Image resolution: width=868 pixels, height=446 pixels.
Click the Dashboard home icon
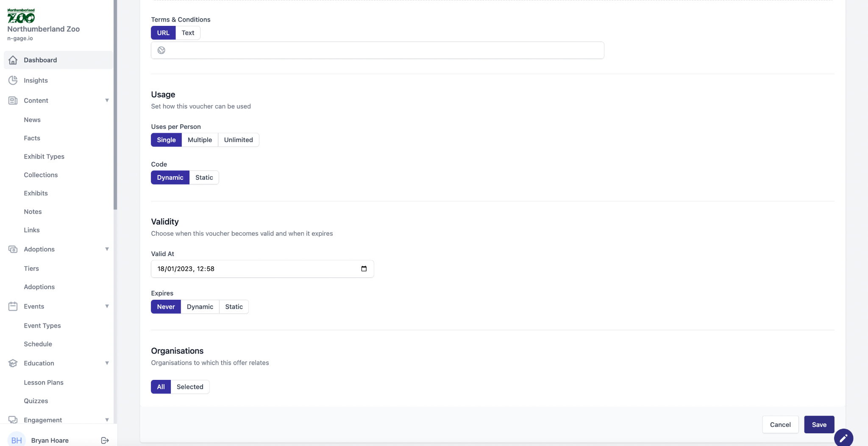(13, 60)
